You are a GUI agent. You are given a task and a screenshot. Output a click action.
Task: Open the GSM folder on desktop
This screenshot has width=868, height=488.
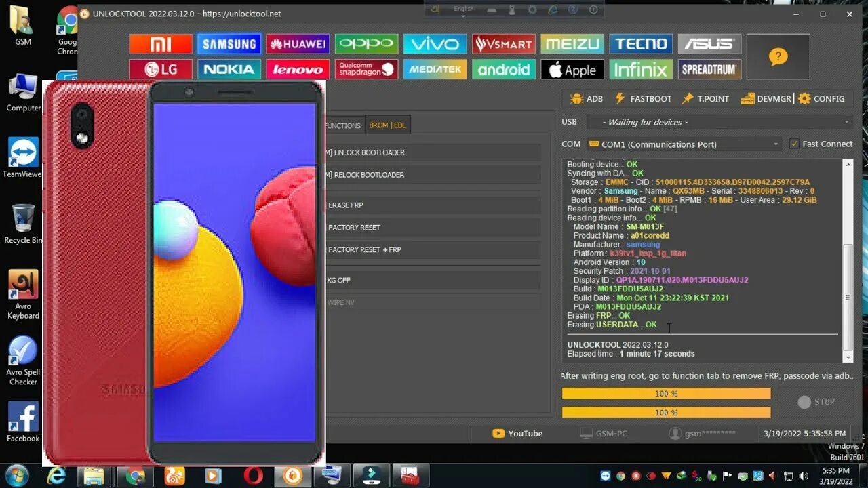click(23, 26)
